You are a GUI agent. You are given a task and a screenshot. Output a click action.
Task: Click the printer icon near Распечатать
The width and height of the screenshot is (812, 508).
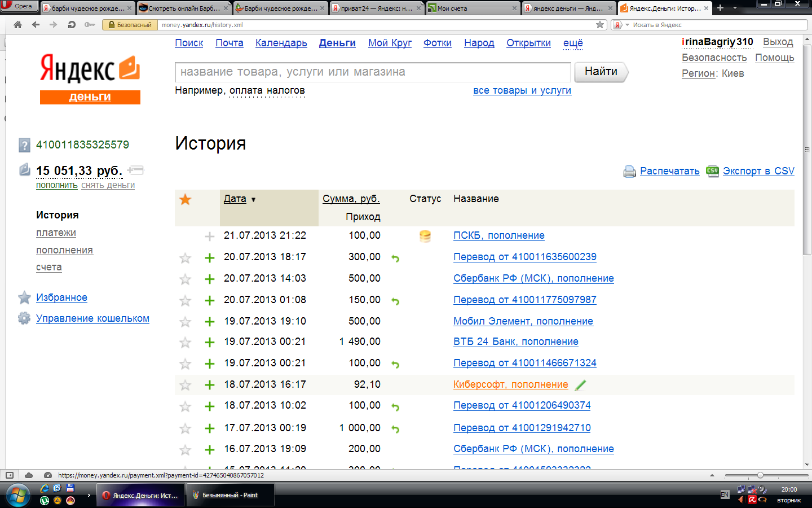coord(630,172)
